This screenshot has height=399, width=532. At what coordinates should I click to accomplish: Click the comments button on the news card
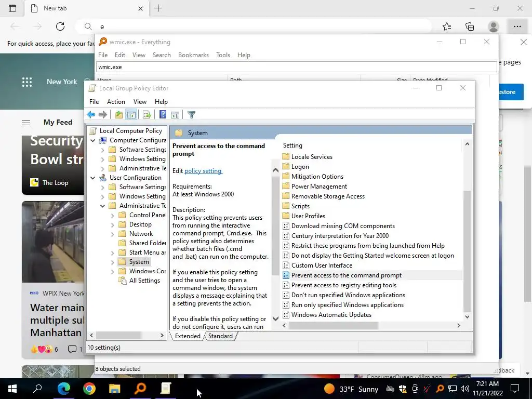pos(75,349)
